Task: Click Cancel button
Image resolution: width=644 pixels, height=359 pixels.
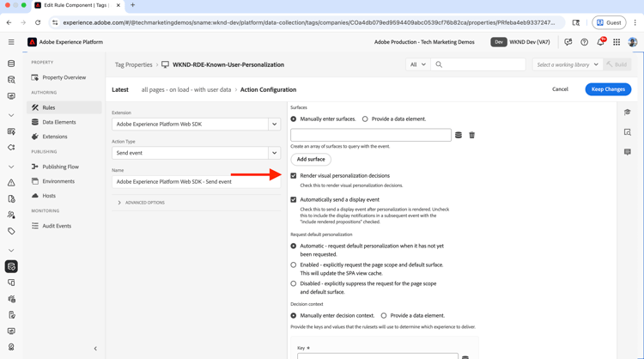Action: click(560, 89)
